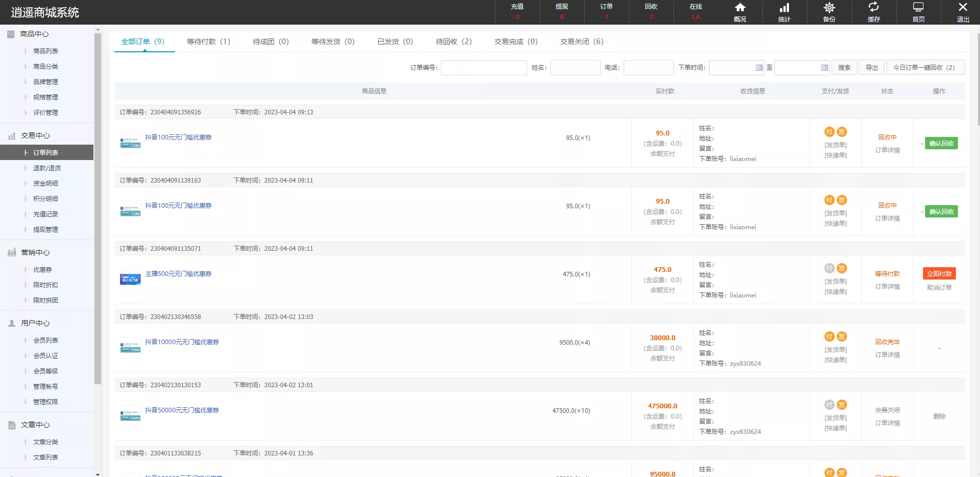The image size is (980, 477).
Task: Click the 缓存 refresh icon
Action: click(x=874, y=8)
